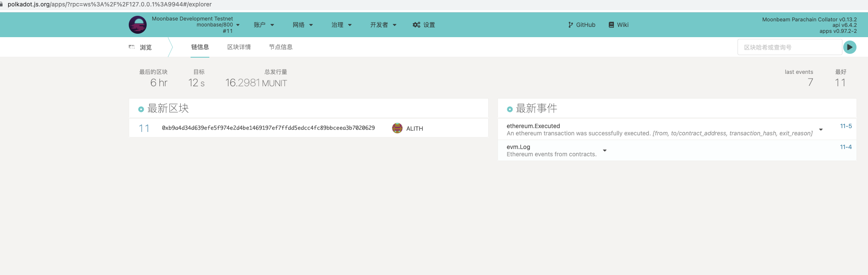Click the block hash 0xb9a4d34d…7020629
Screen dimensions: 868x275
[x=268, y=128]
